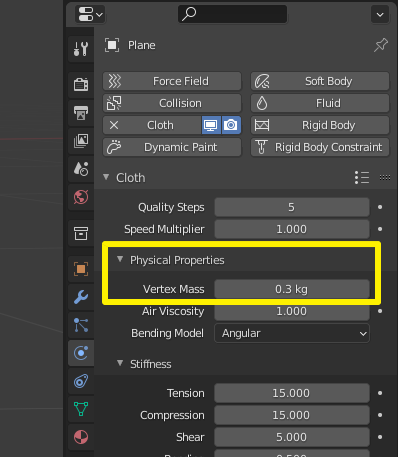The height and width of the screenshot is (457, 398).
Task: Click the Compression stiffness field
Action: tap(292, 415)
